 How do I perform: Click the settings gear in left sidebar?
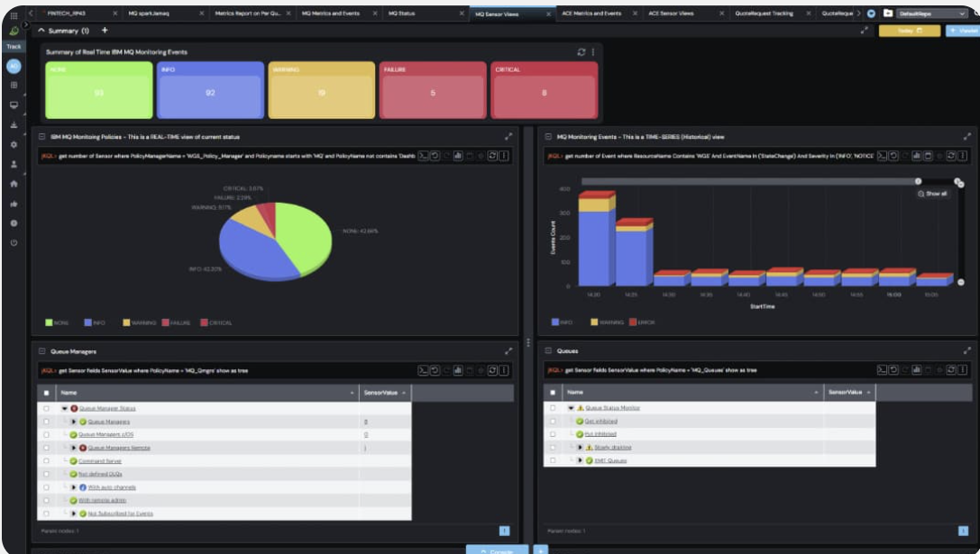pos(14,144)
